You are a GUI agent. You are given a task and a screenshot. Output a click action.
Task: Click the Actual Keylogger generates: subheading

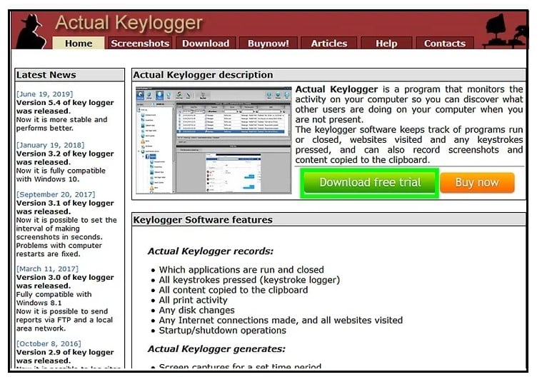click(x=217, y=349)
